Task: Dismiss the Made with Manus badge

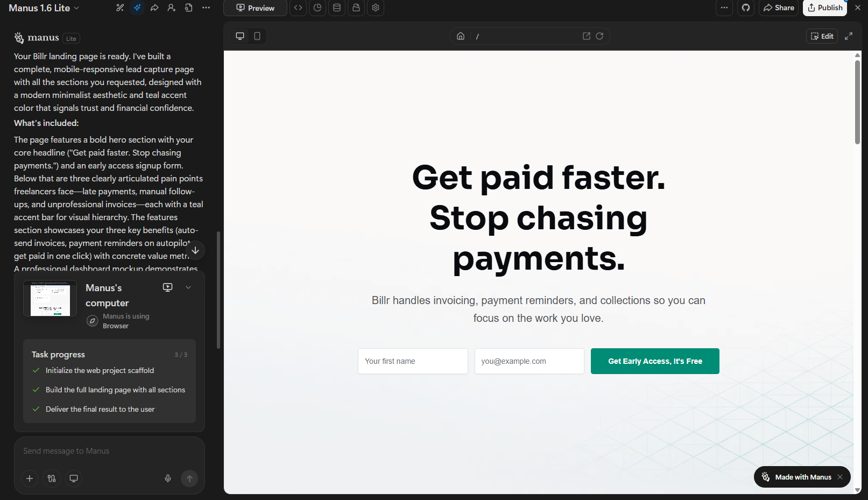Action: click(840, 477)
